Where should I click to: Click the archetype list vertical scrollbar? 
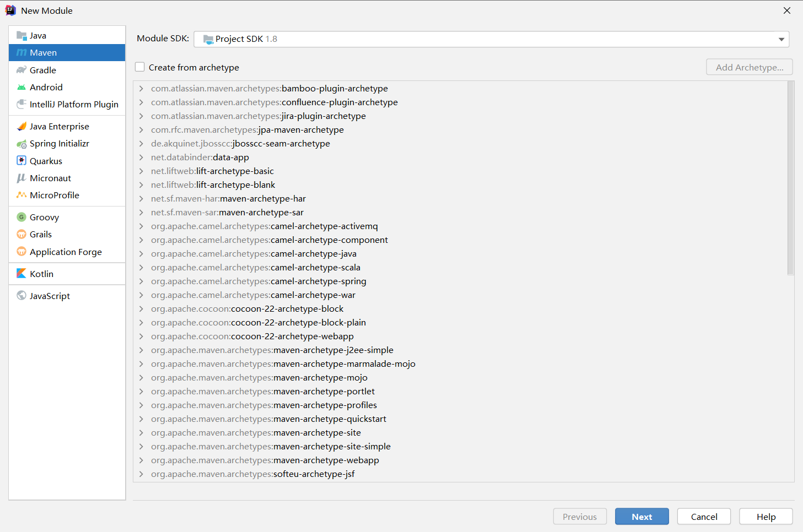click(791, 178)
